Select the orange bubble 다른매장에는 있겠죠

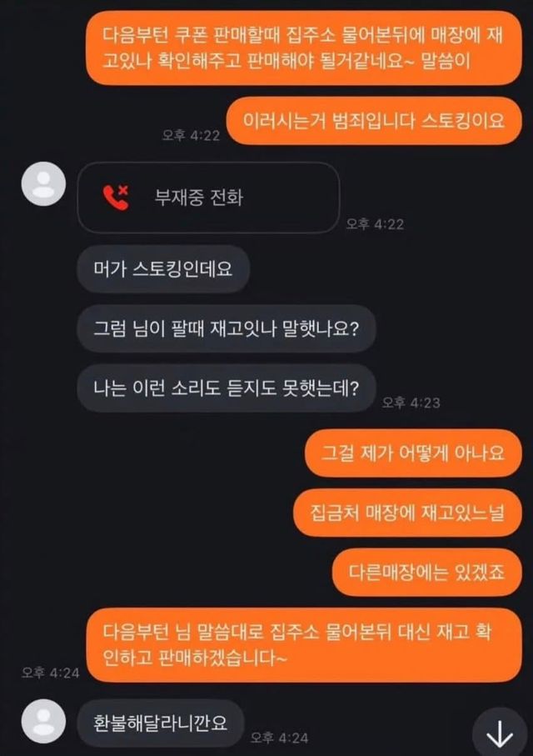pos(427,573)
